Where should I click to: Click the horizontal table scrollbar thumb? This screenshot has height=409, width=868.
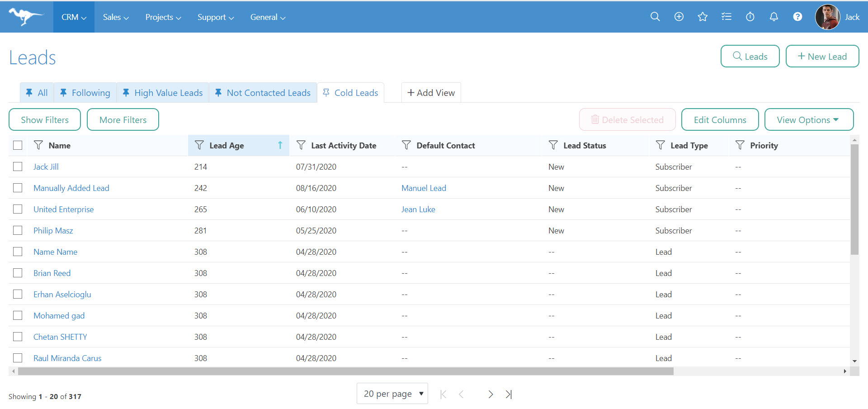point(346,371)
